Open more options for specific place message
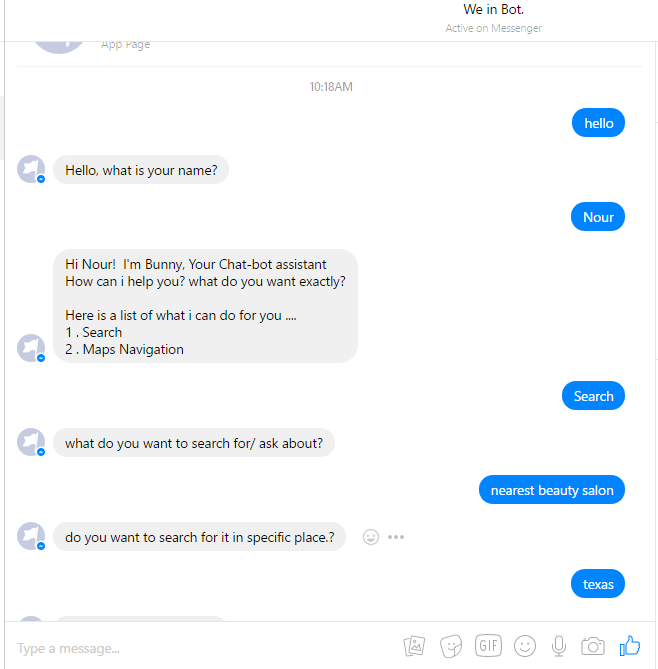Viewport: 658px width, 669px height. click(x=396, y=537)
